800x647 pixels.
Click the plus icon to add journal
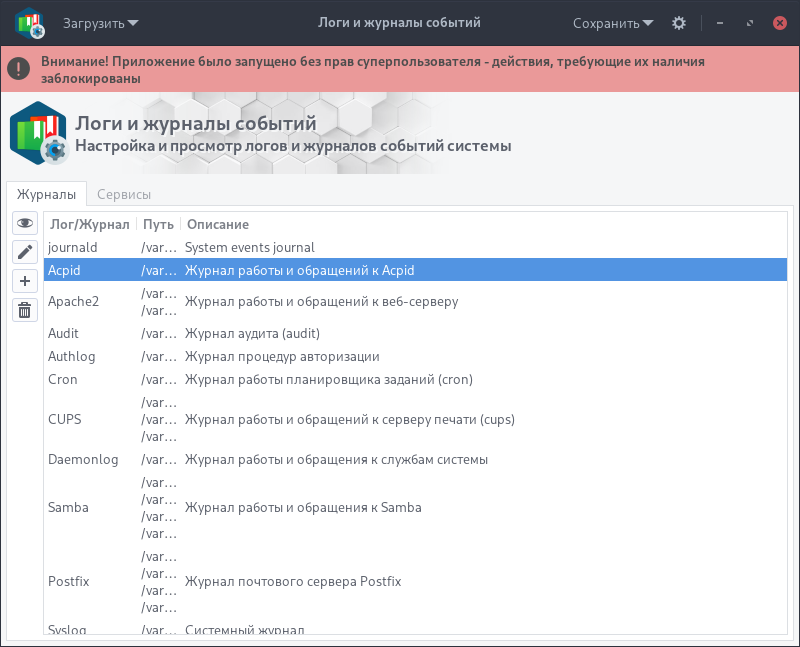(25, 281)
